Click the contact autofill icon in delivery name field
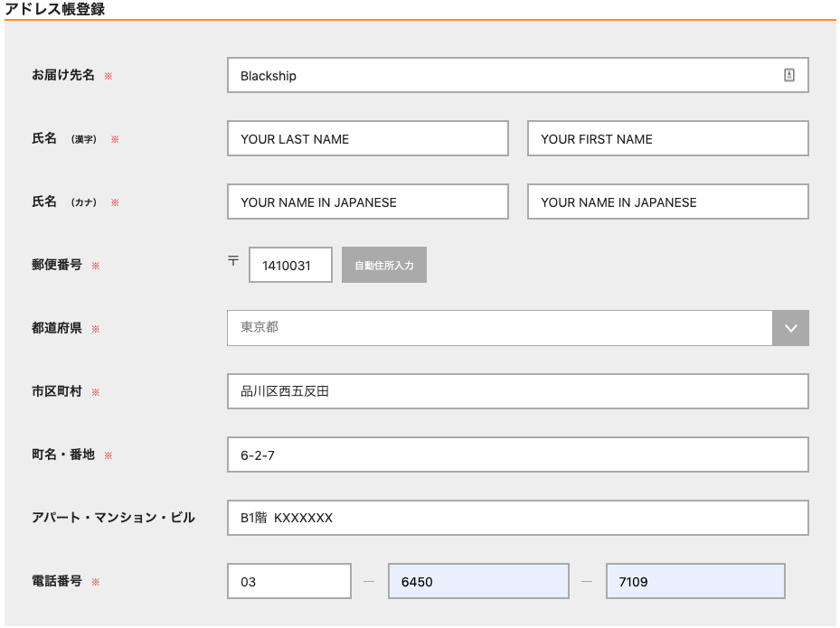Screen dimensions: 840x628 pyautogui.click(x=789, y=75)
